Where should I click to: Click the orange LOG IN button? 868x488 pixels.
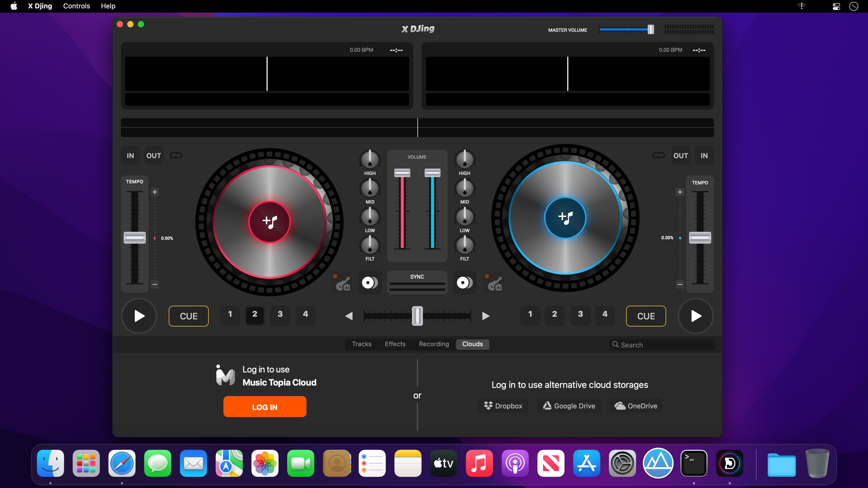tap(265, 407)
